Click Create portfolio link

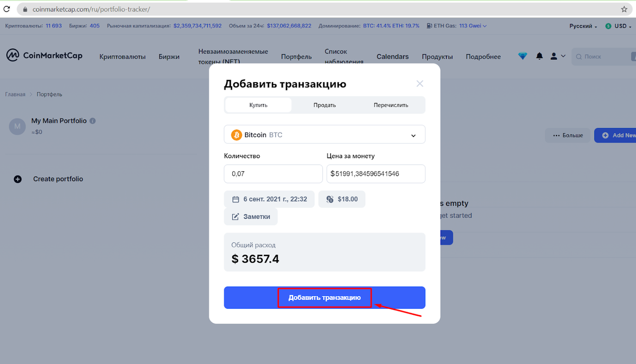[58, 179]
